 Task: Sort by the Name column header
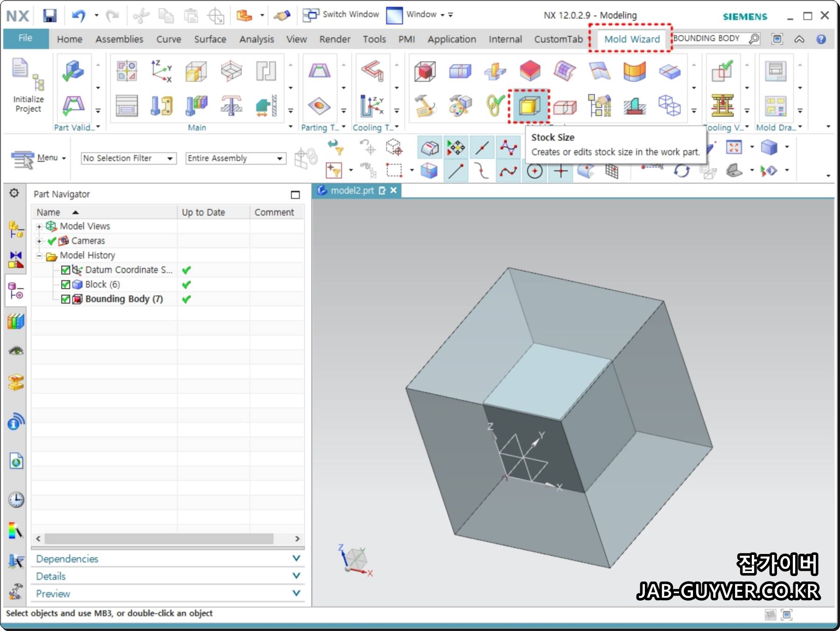[105, 212]
